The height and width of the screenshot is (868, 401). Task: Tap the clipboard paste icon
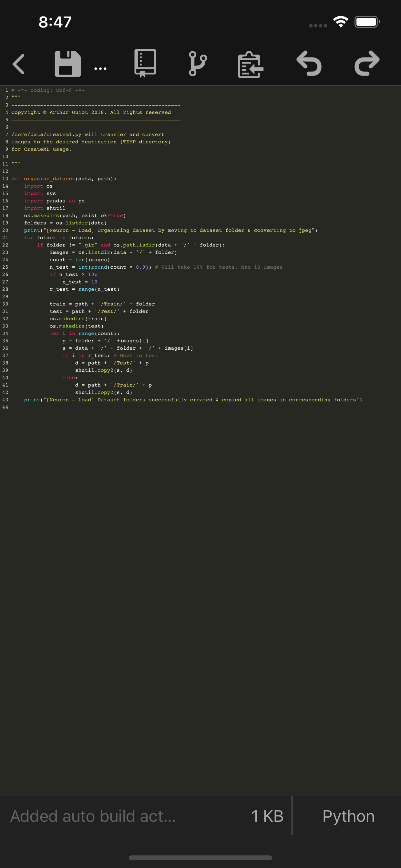(250, 64)
